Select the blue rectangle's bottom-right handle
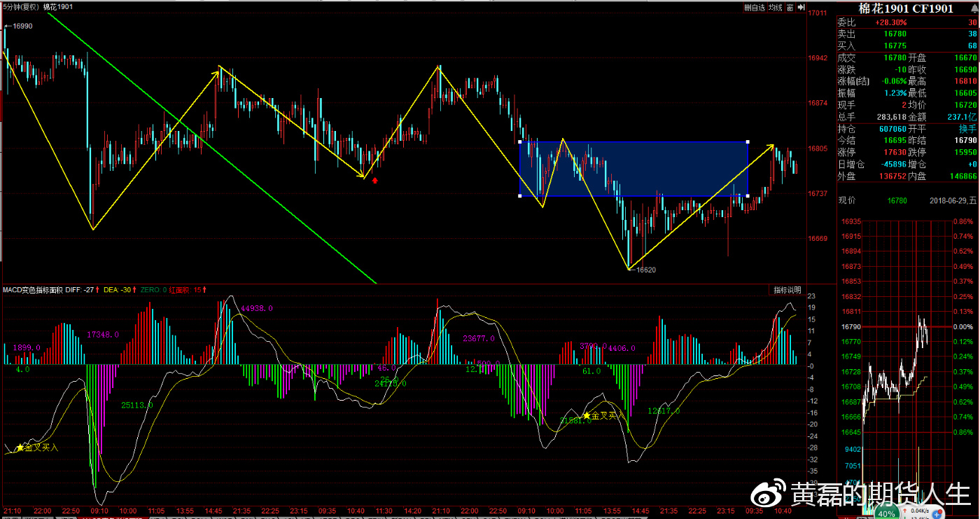 748,196
